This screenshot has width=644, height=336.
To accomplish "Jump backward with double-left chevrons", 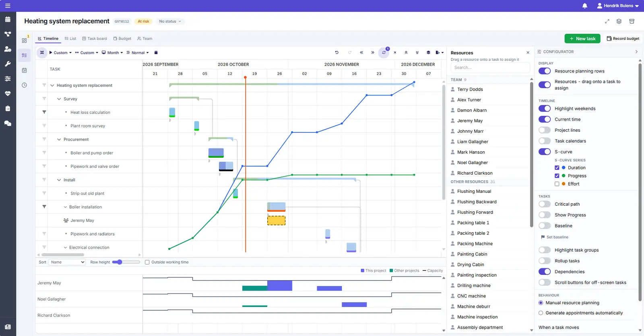I will [x=361, y=52].
